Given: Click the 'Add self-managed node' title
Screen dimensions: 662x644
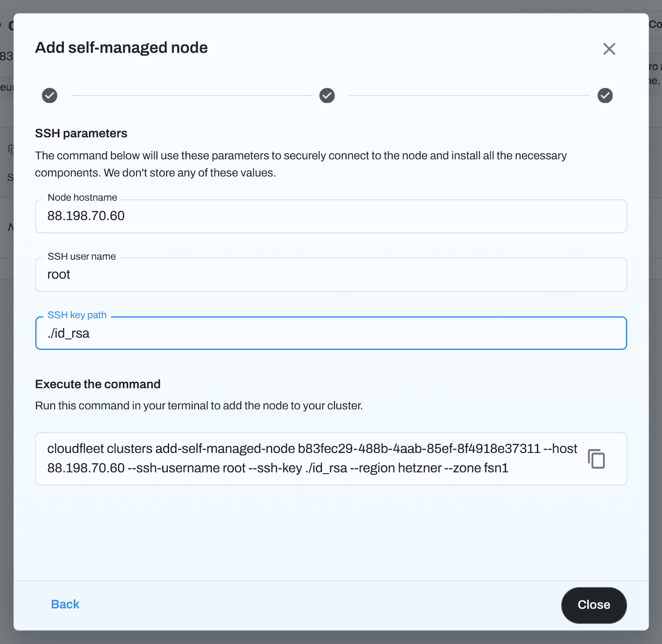Looking at the screenshot, I should click(122, 48).
